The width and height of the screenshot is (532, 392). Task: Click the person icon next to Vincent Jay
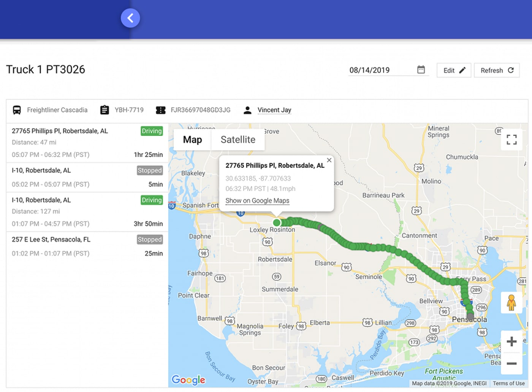[247, 110]
